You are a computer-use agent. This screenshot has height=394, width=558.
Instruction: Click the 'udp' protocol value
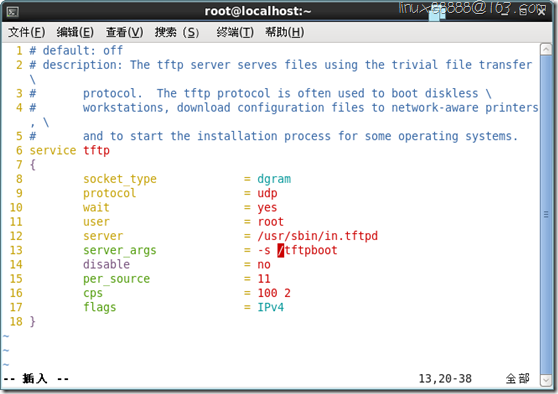[267, 193]
